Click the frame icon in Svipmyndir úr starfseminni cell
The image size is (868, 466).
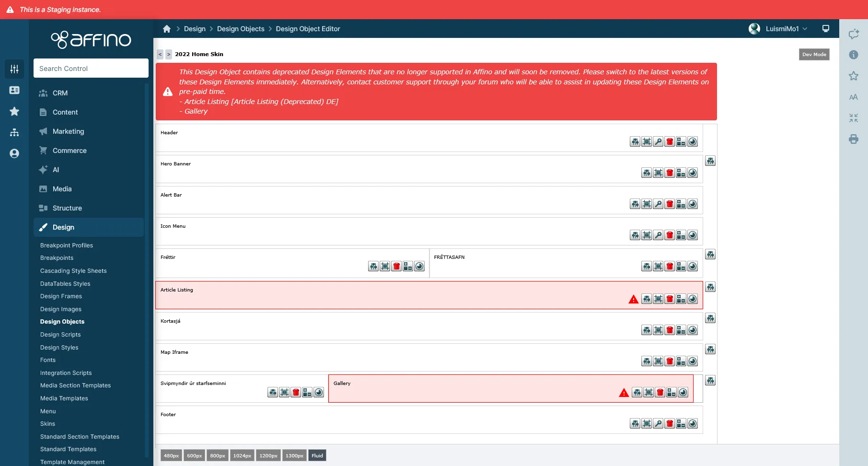(284, 392)
